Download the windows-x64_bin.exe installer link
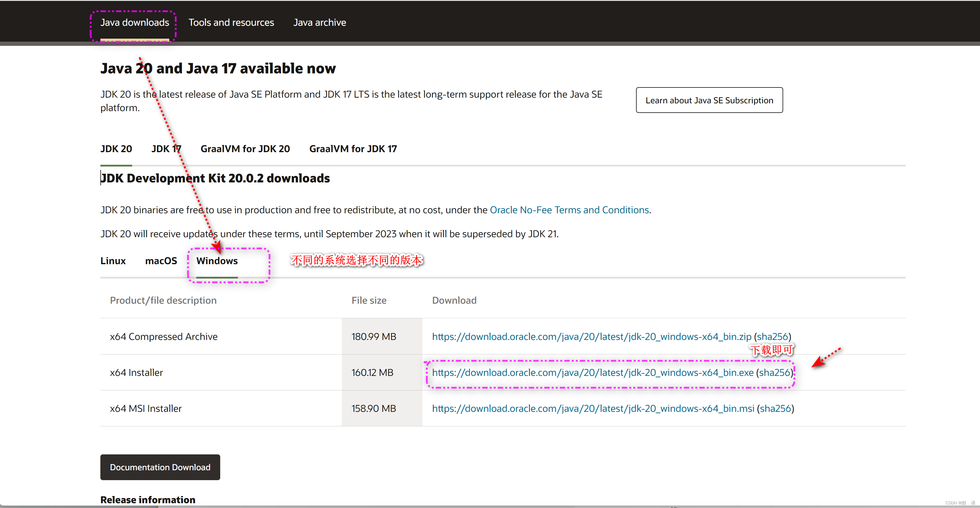The height and width of the screenshot is (508, 980). click(592, 373)
